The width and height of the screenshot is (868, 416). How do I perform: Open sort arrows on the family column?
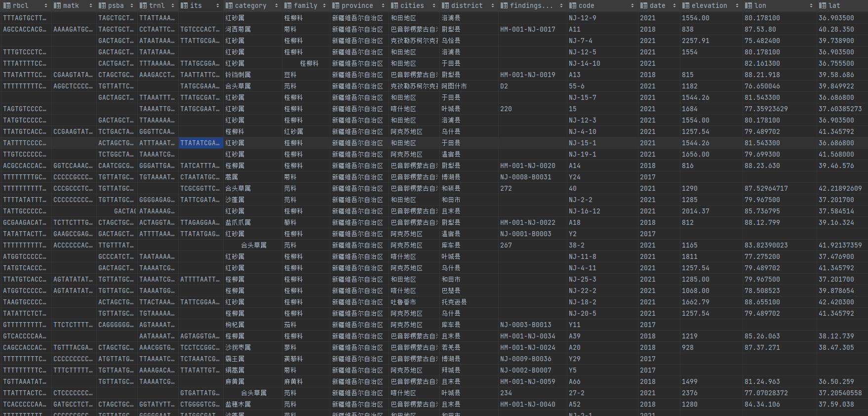(324, 5)
